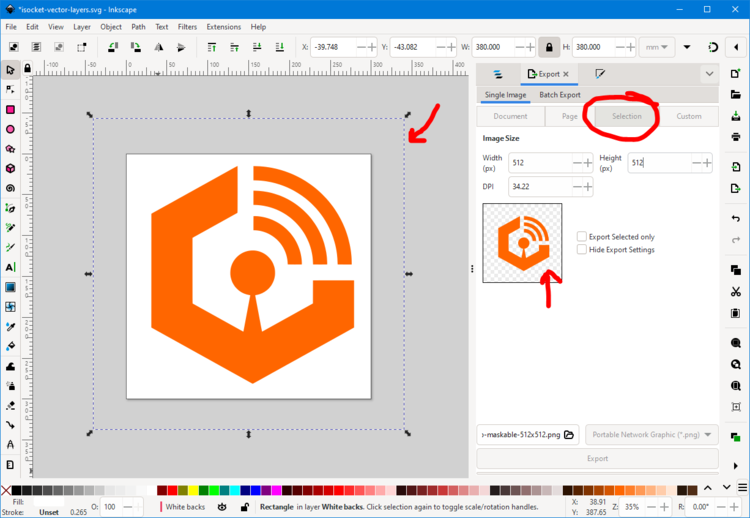Image resolution: width=750 pixels, height=518 pixels.
Task: Select the Eraser tool
Action: point(10,406)
